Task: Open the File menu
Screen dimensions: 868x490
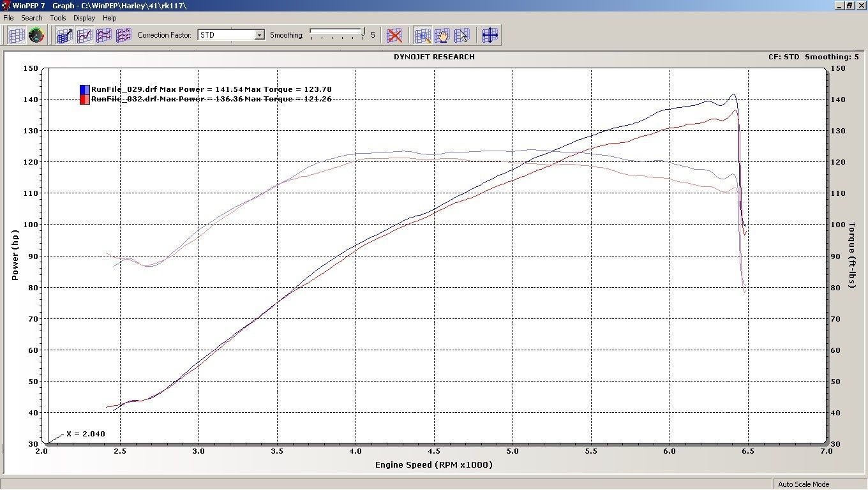Action: coord(8,18)
